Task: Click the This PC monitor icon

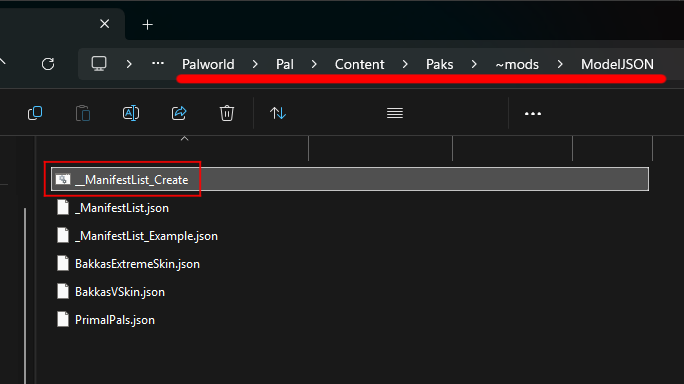Action: click(x=99, y=64)
